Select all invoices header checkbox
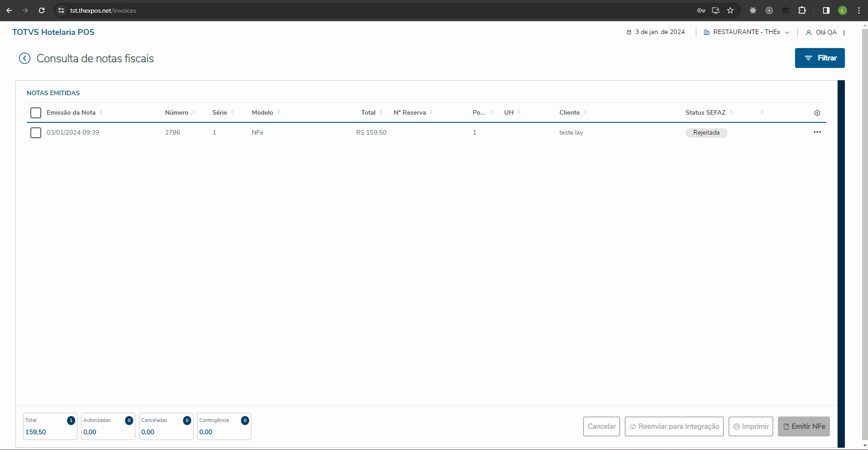This screenshot has width=868, height=450. pyautogui.click(x=36, y=113)
